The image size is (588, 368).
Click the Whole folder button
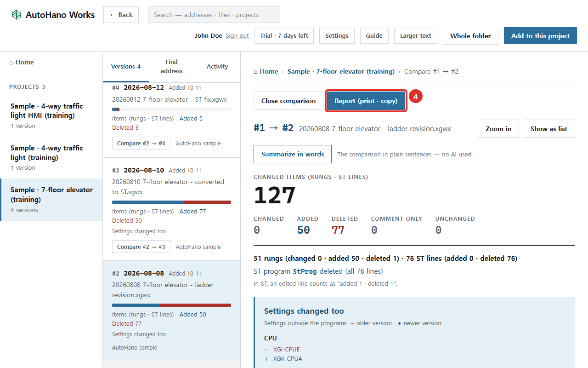click(x=470, y=36)
